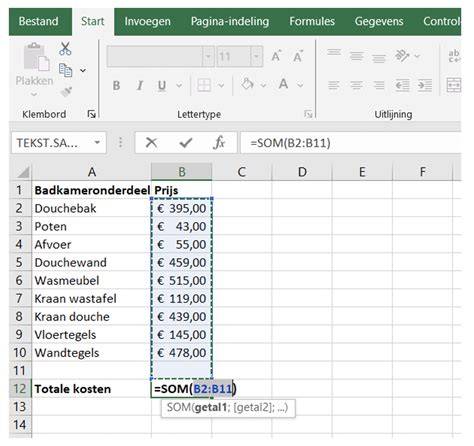Click the formula bar expand dots handle
Viewport: 474px width, 446px height.
[x=120, y=143]
